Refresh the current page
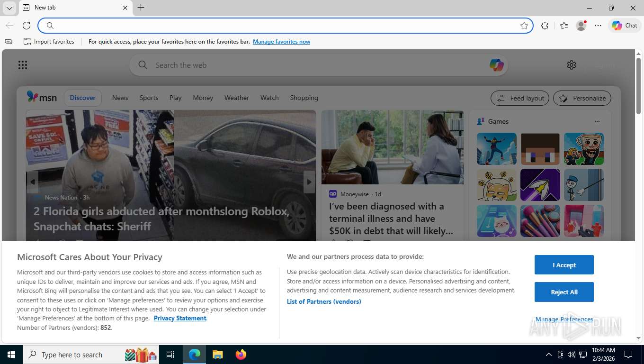Screen dimensions: 644x364 pyautogui.click(x=27, y=26)
